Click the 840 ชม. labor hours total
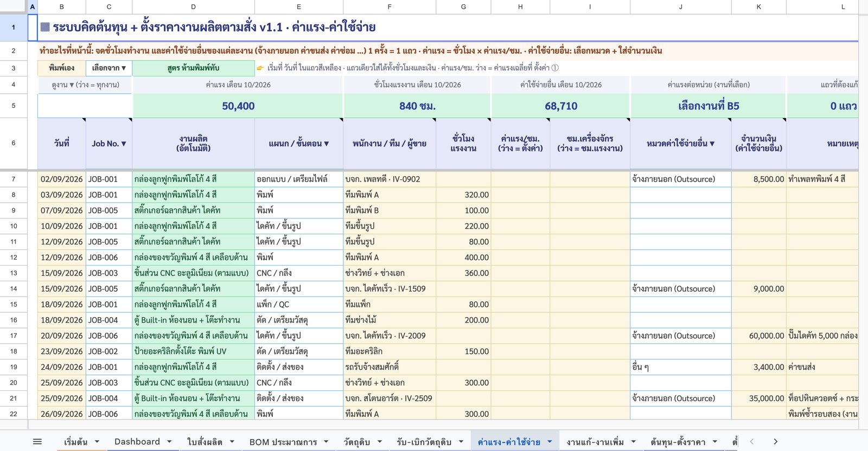868x451 pixels. [x=417, y=106]
